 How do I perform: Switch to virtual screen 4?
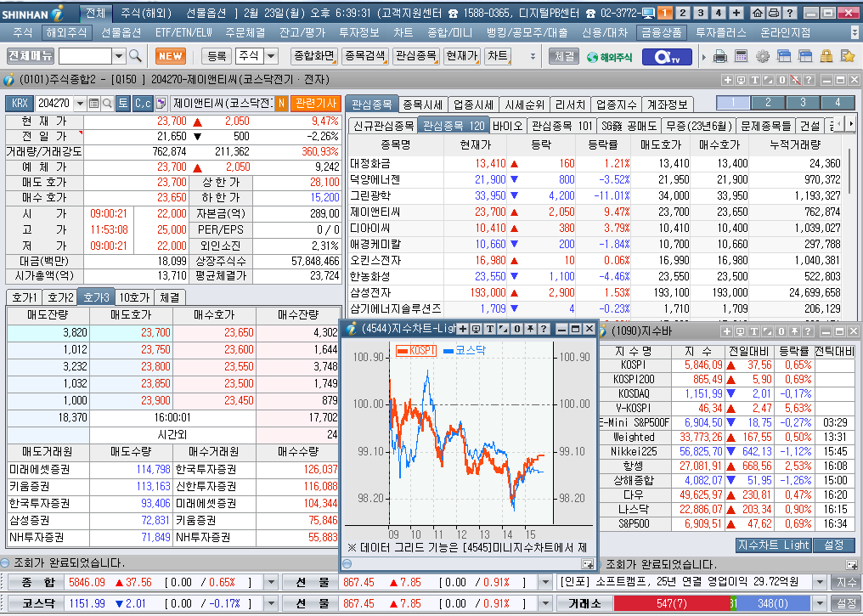(719, 14)
